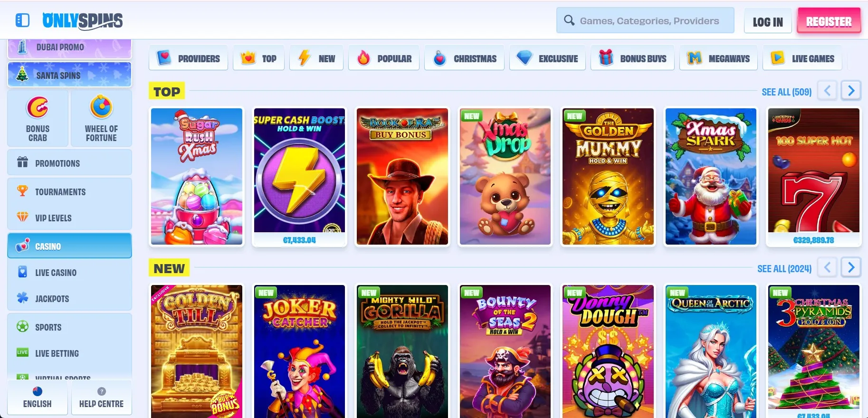Open the English language selector

(38, 398)
